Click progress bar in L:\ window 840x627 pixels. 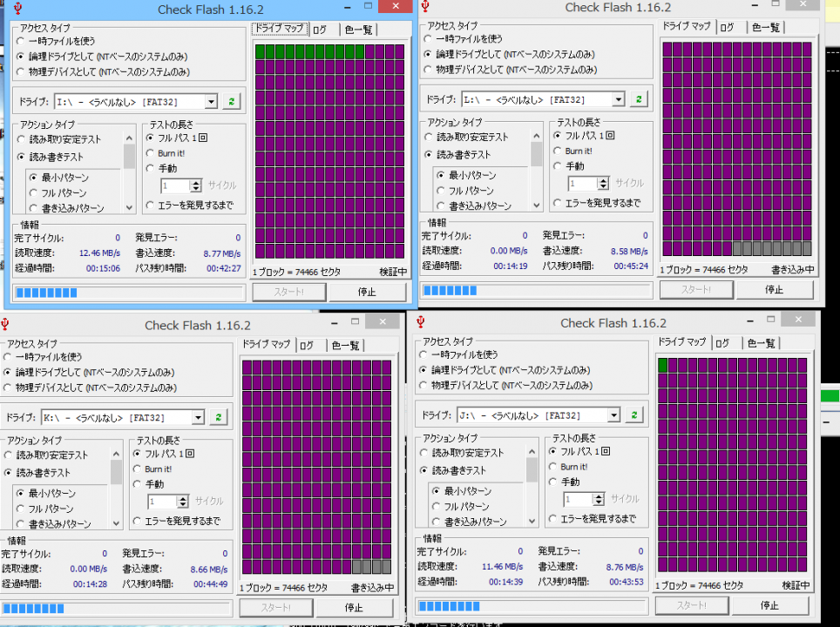pyautogui.click(x=536, y=290)
